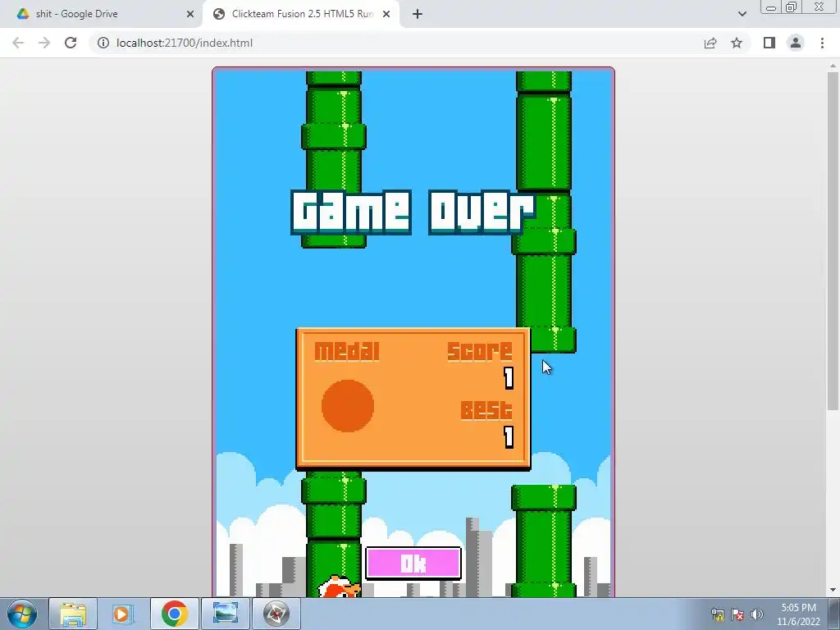Open File Explorer from taskbar
This screenshot has width=840, height=630.
[x=73, y=614]
